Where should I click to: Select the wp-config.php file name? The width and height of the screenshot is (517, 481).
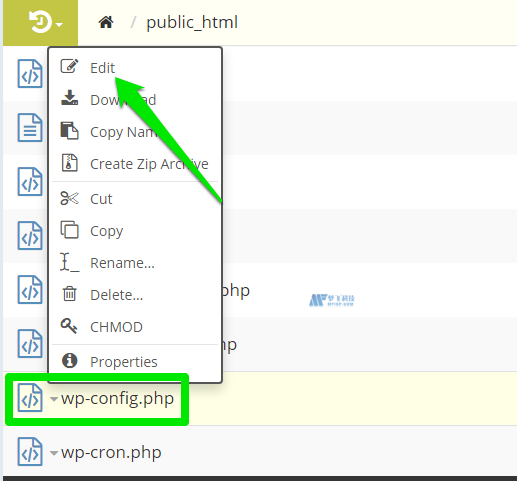point(117,398)
